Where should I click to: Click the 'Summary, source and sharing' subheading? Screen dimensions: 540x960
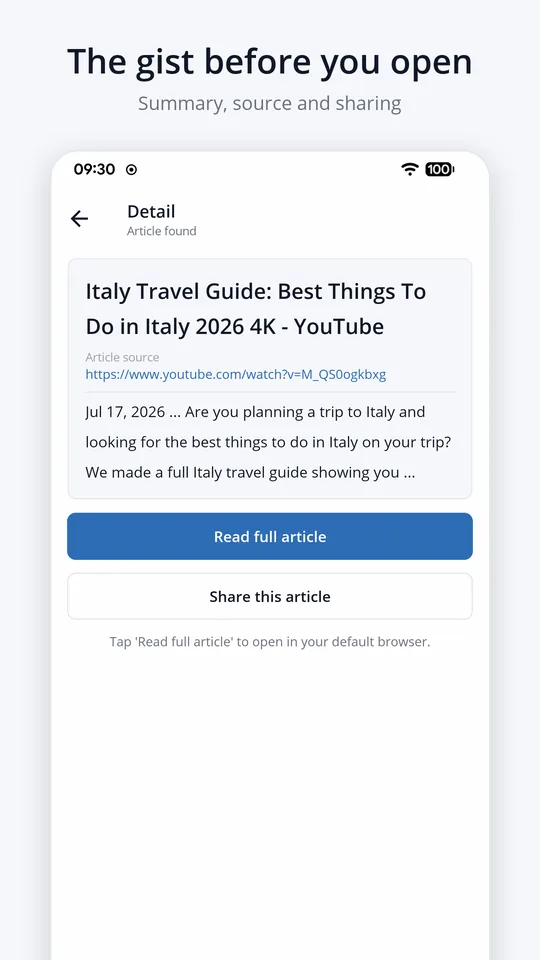[x=270, y=103]
